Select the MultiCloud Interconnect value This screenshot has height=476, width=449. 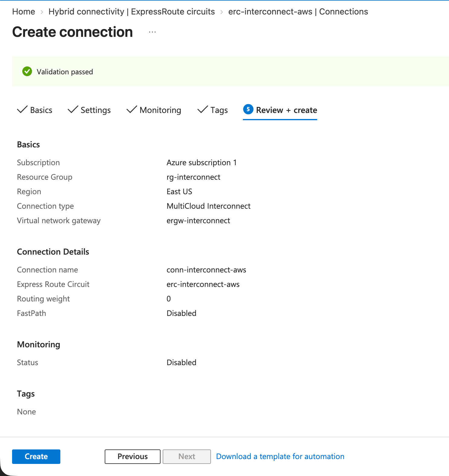(209, 206)
